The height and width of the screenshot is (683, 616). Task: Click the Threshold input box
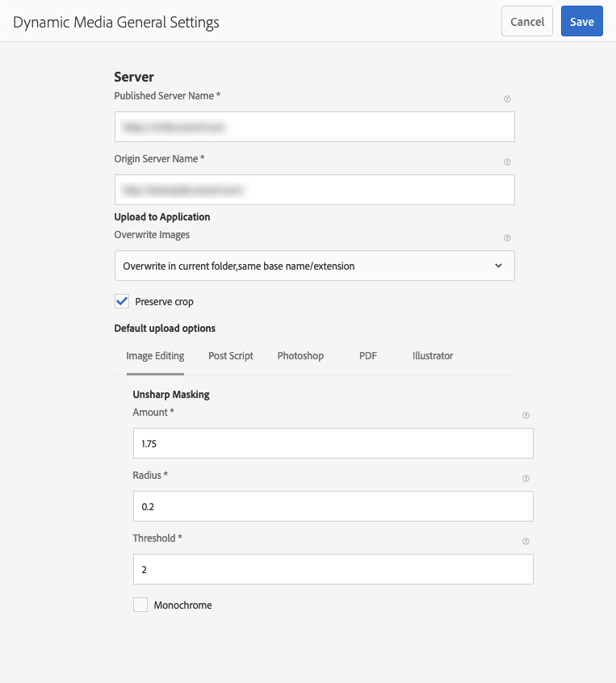[333, 568]
